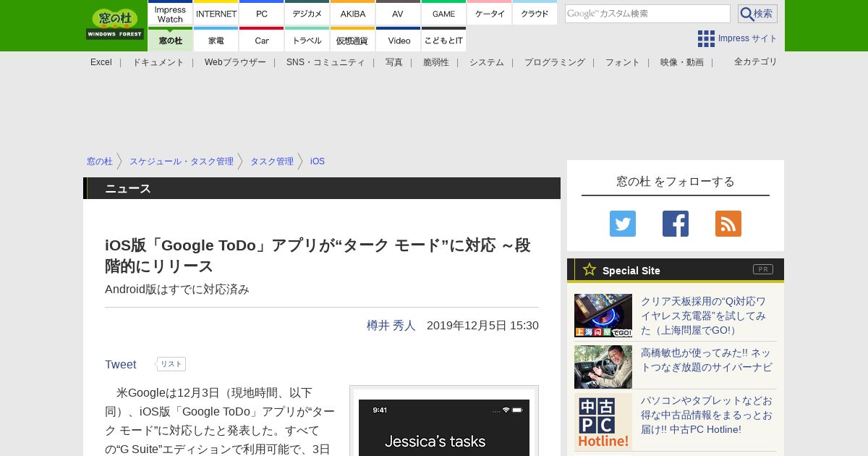Open the AV tab
This screenshot has height=456, width=868.
tap(398, 13)
